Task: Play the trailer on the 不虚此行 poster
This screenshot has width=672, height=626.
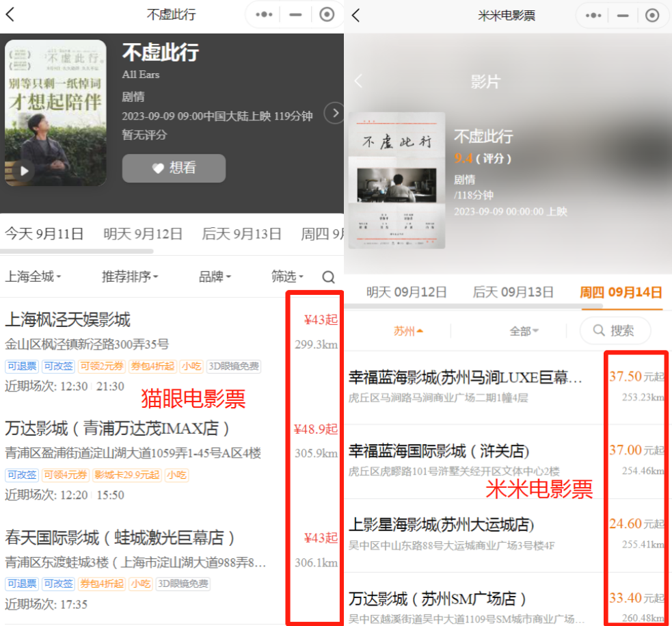Action: pos(24,170)
